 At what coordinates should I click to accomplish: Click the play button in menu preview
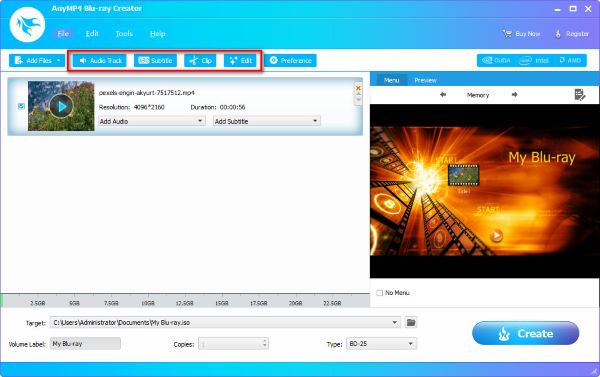(x=496, y=235)
